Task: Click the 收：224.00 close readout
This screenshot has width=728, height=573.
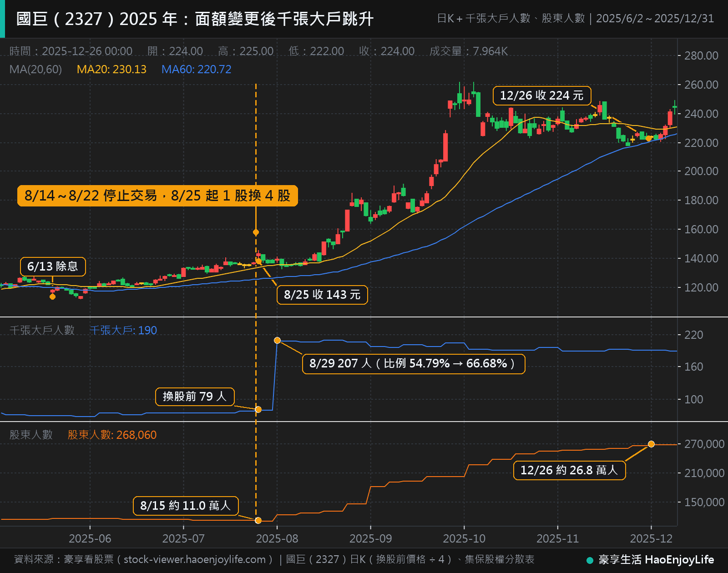Action: pos(387,51)
